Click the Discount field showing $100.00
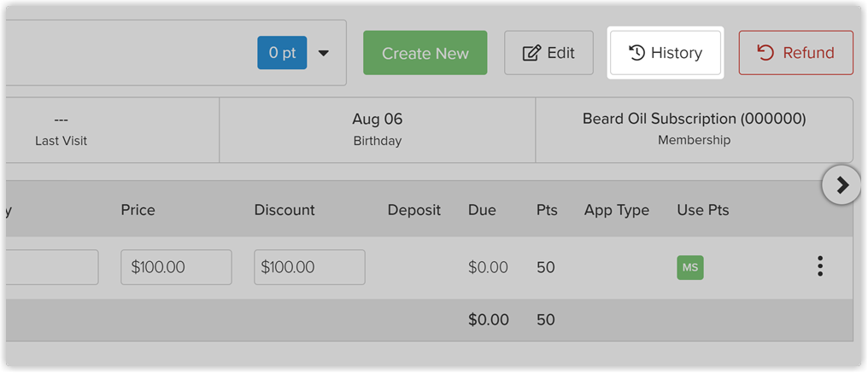This screenshot has width=868, height=373. [309, 267]
